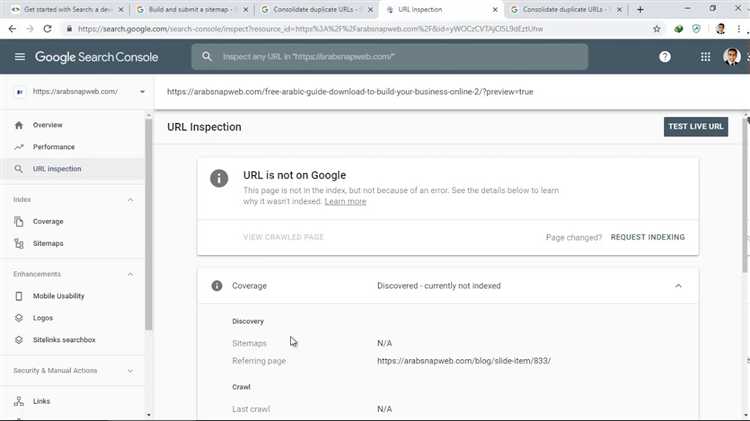
Task: Click the browser address bar URL
Action: tap(310, 29)
